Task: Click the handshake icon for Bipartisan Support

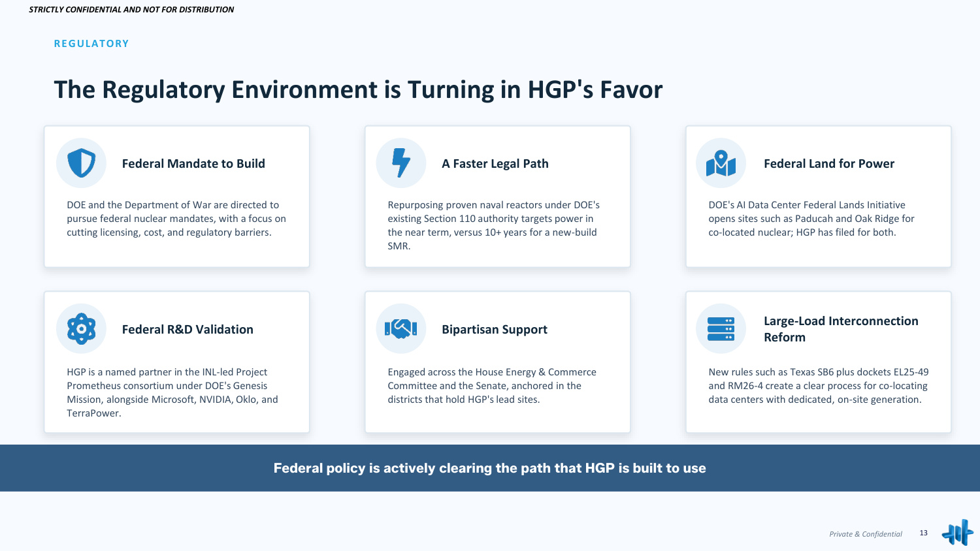Action: (x=401, y=329)
